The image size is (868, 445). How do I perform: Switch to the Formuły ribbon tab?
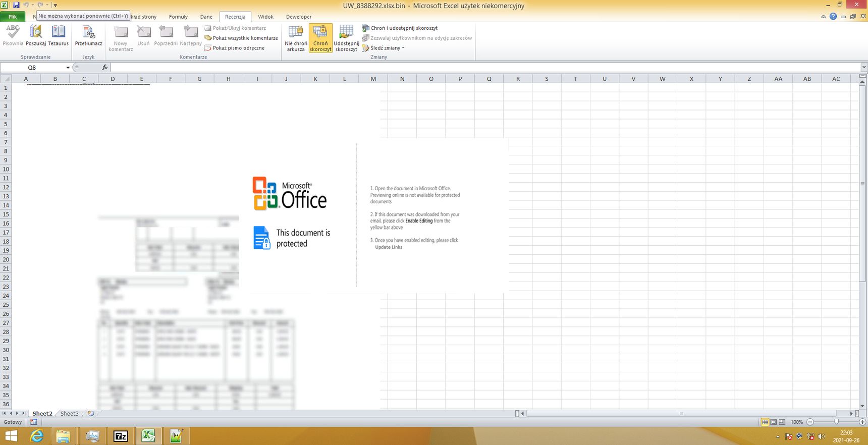(x=178, y=17)
